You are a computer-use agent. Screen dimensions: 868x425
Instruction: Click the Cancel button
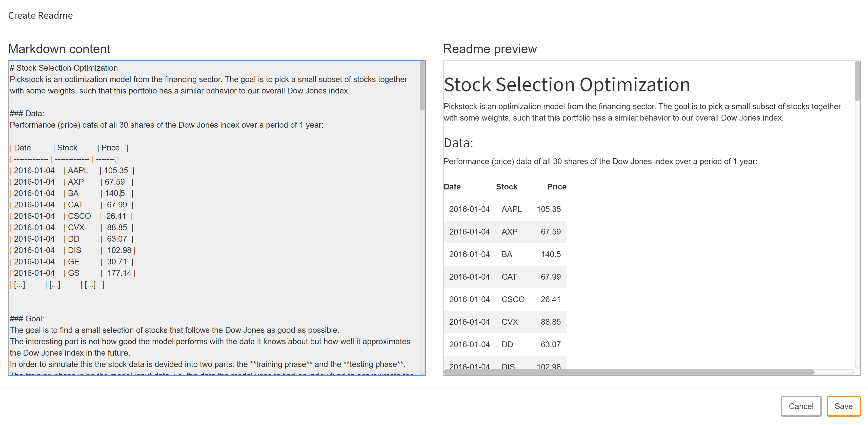click(x=801, y=406)
